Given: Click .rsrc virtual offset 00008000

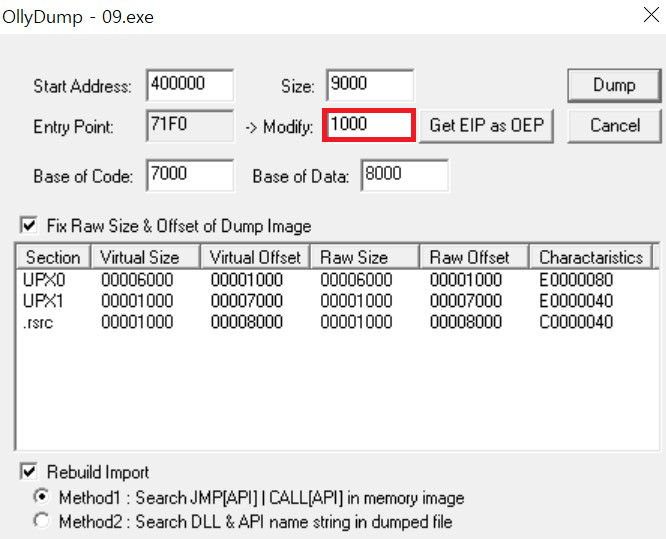Looking at the screenshot, I should (x=247, y=322).
